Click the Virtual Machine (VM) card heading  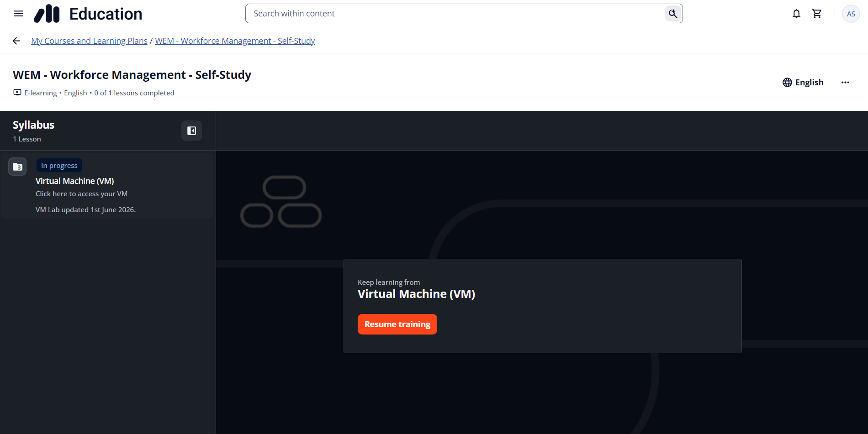tap(416, 294)
